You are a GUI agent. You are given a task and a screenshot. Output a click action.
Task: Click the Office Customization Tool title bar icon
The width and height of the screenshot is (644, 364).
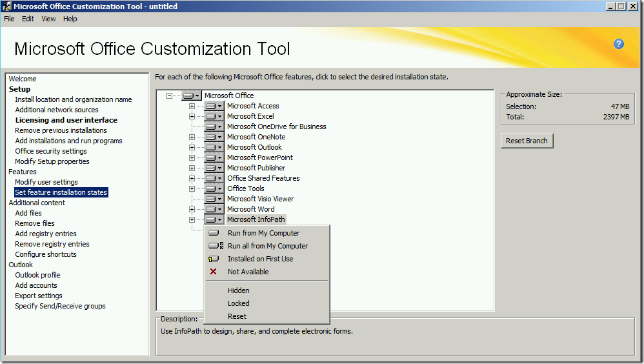[6, 6]
